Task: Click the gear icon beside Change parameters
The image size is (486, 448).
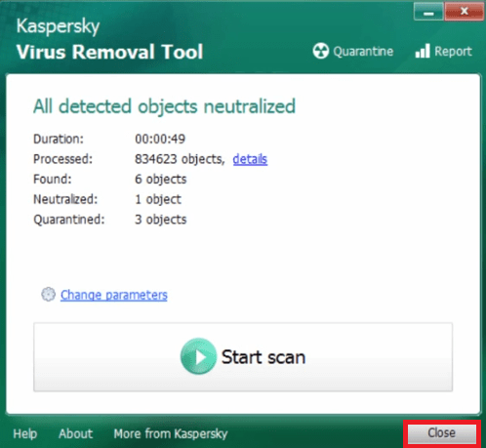Action: click(x=49, y=295)
